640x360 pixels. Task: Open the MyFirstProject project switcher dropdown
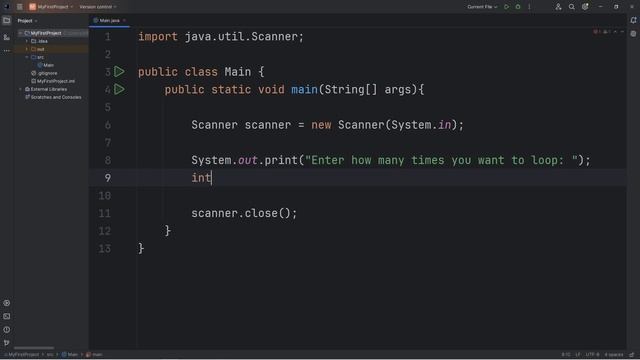(51, 7)
